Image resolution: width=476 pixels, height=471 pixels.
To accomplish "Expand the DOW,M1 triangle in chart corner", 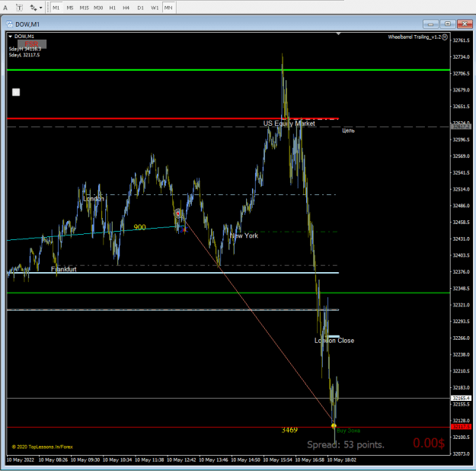I will pos(10,37).
